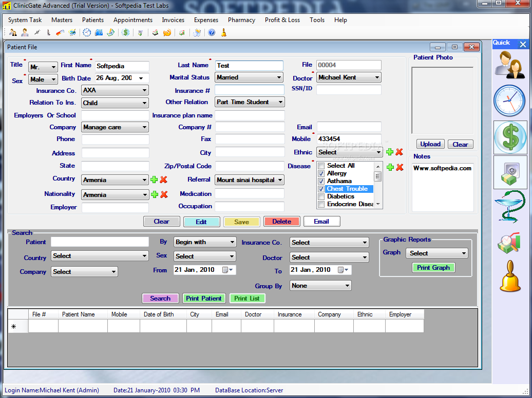Click the two-people patients toolbar icon
Viewport: 532px width, 398px height.
13,32
